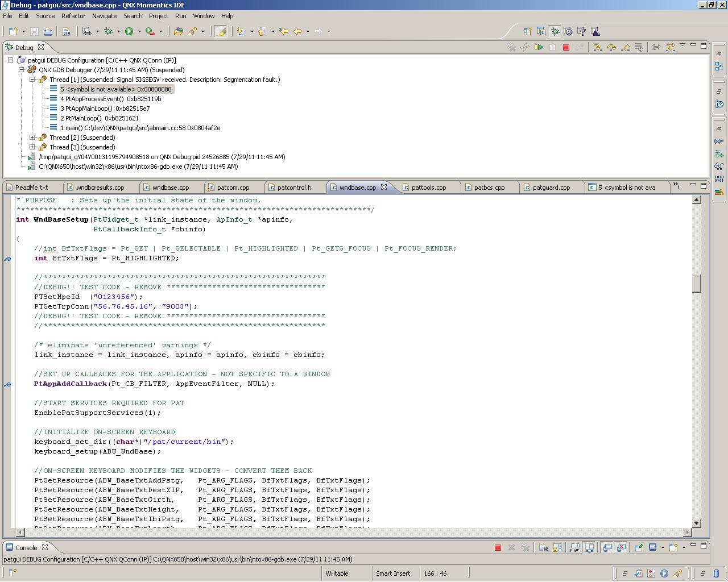Screen dimensions: 728x582
Task: Click breakpoint marker beside PtAppAddCallback line
Action: click(7, 384)
